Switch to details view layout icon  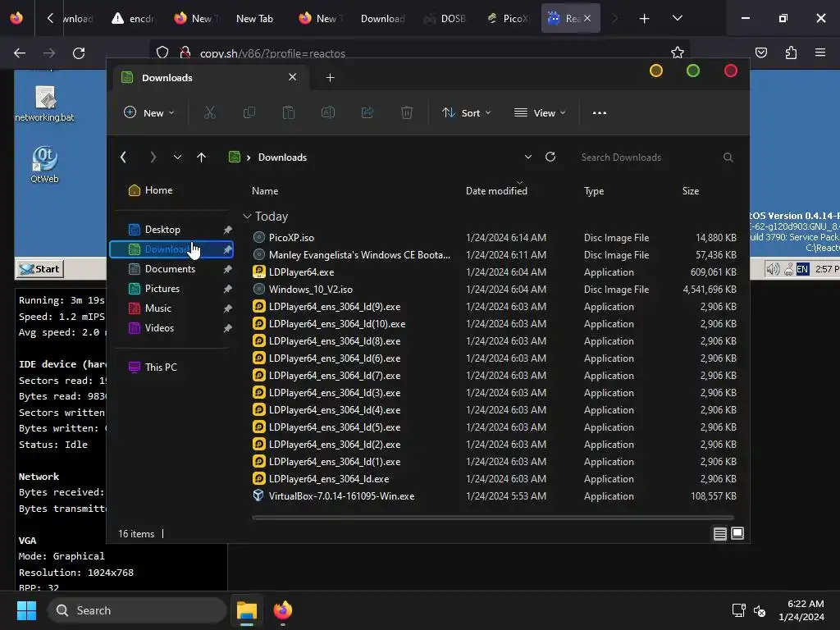720,533
